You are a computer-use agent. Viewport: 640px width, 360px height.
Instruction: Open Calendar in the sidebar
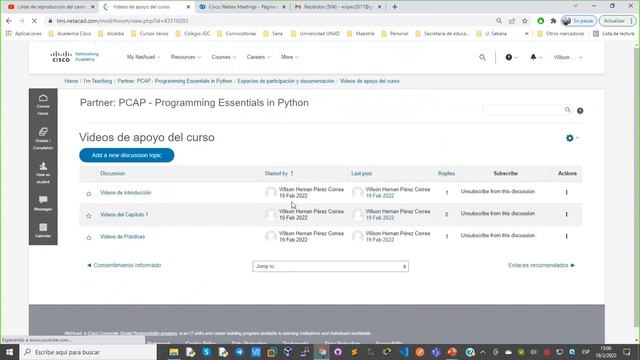click(43, 230)
